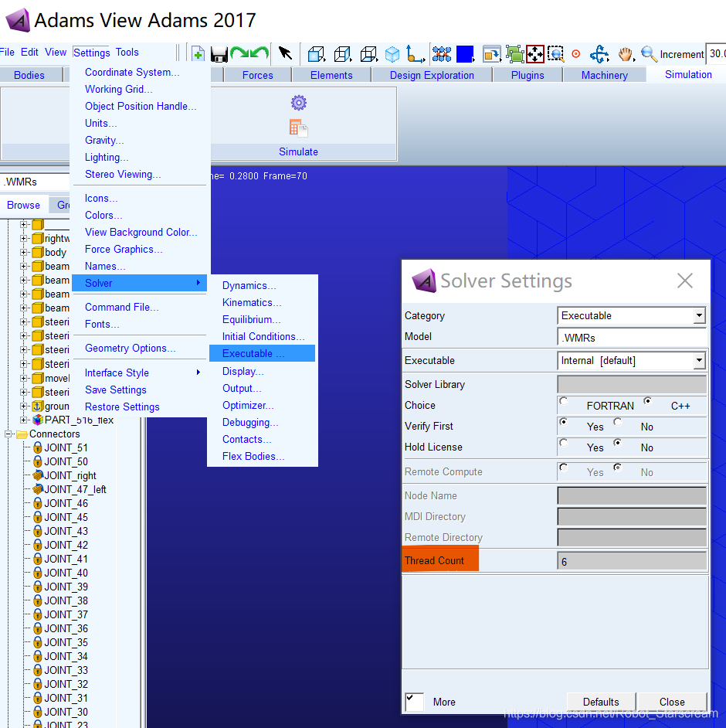Image resolution: width=726 pixels, height=728 pixels.
Task: Select Yes for Remote Compute
Action: (564, 467)
